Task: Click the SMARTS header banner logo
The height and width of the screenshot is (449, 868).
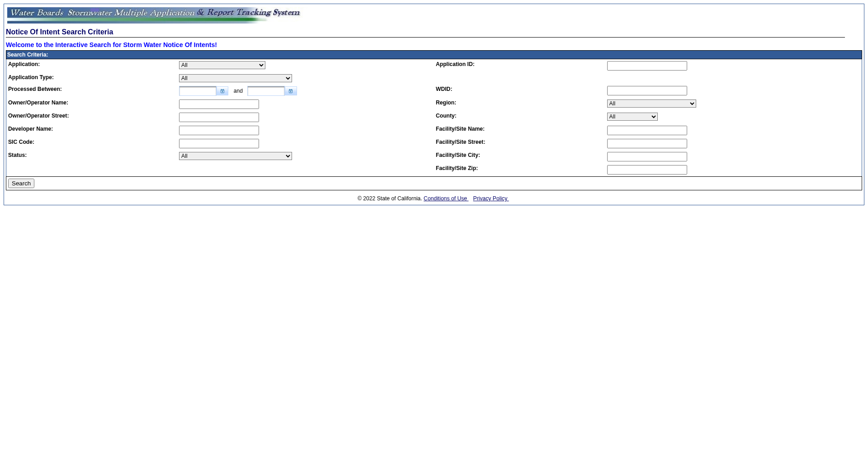Action: pyautogui.click(x=153, y=15)
